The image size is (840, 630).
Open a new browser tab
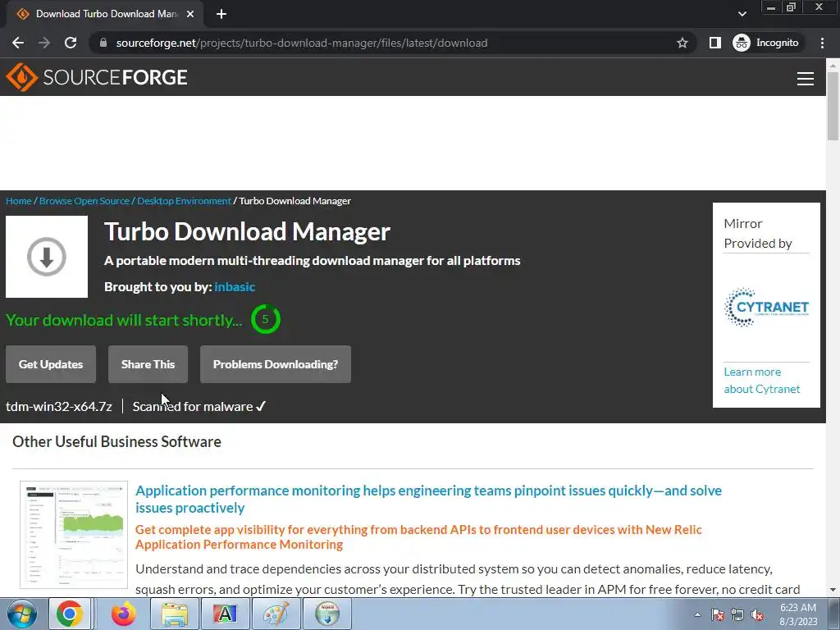click(x=221, y=14)
